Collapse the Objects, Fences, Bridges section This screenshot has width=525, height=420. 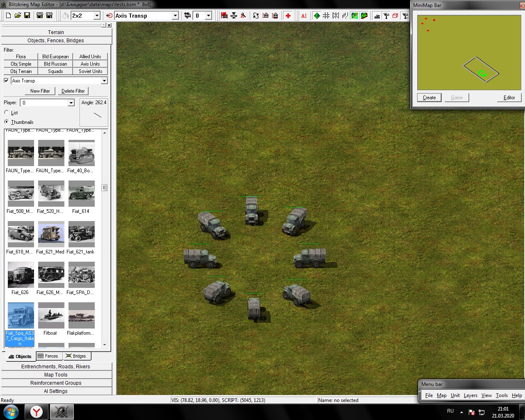(57, 40)
